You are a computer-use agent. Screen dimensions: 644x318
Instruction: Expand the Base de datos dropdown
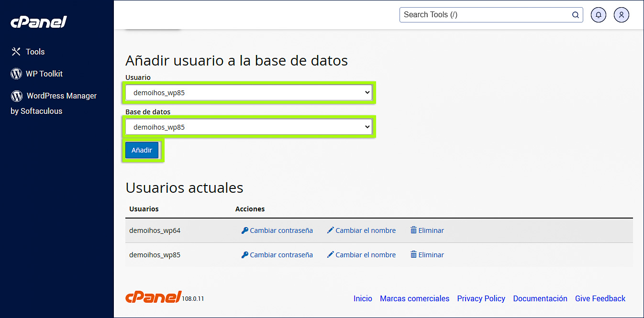point(249,127)
